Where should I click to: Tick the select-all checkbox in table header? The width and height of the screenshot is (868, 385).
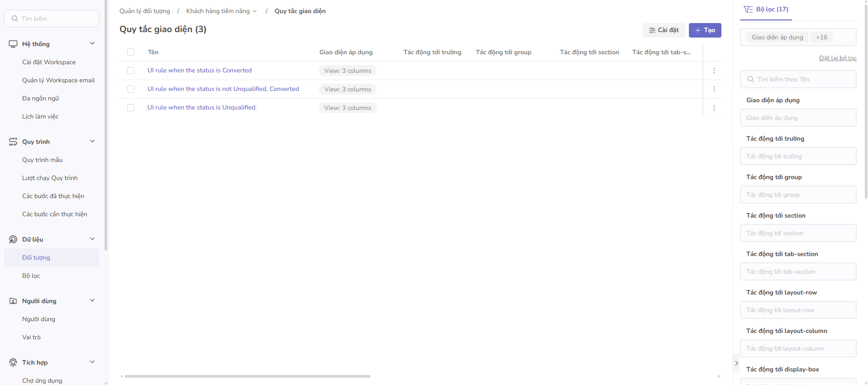click(131, 52)
